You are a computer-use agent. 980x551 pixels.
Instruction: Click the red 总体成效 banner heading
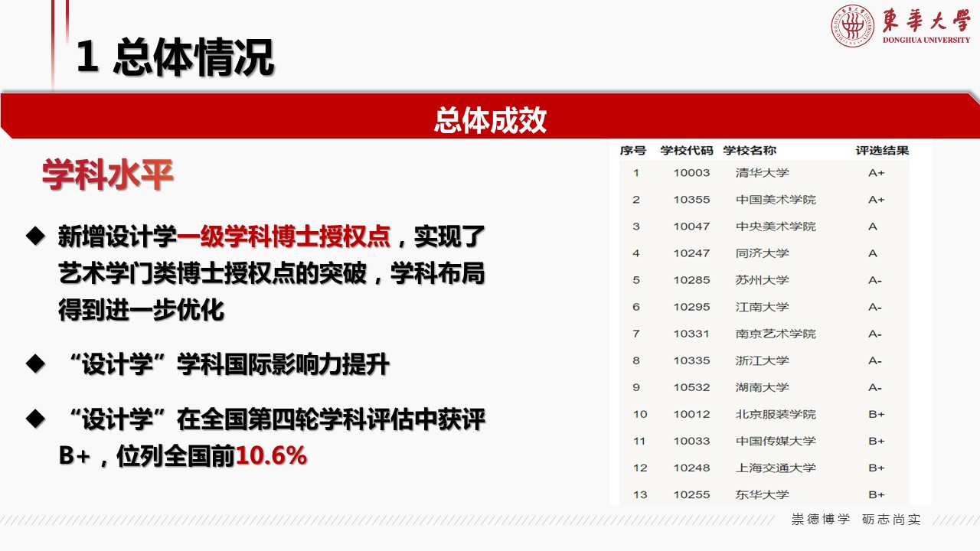pos(490,120)
